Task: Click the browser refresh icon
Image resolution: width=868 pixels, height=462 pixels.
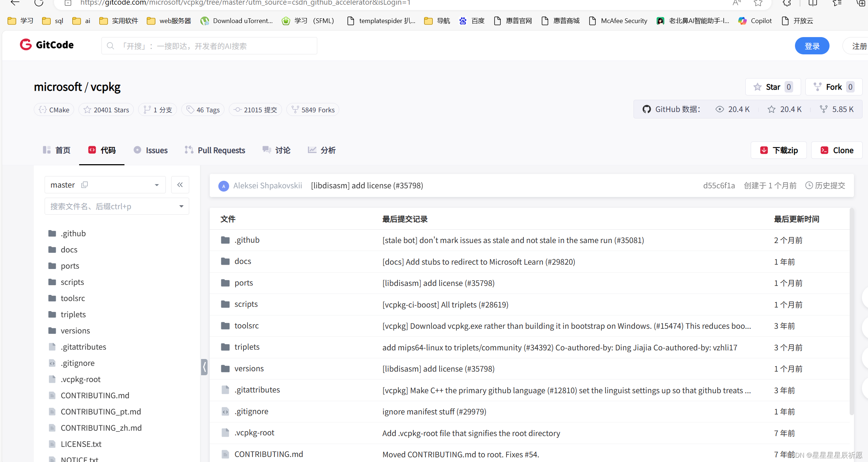Action: coord(39,3)
